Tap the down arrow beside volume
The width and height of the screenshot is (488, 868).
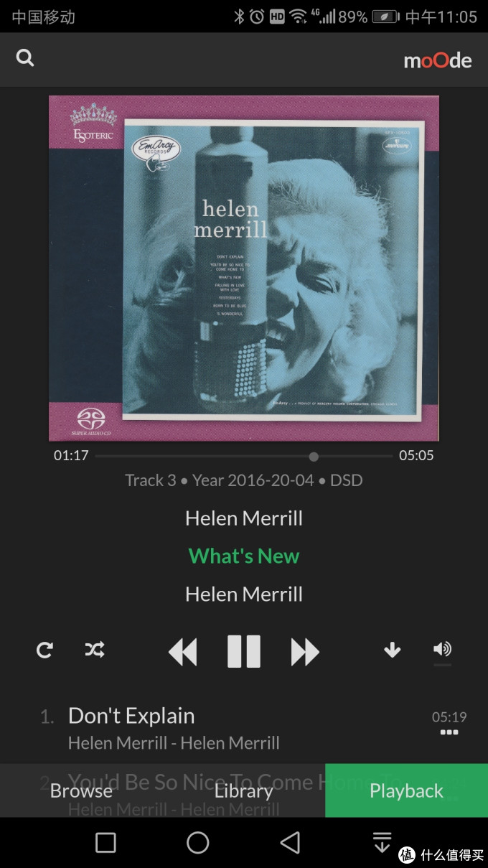click(392, 650)
